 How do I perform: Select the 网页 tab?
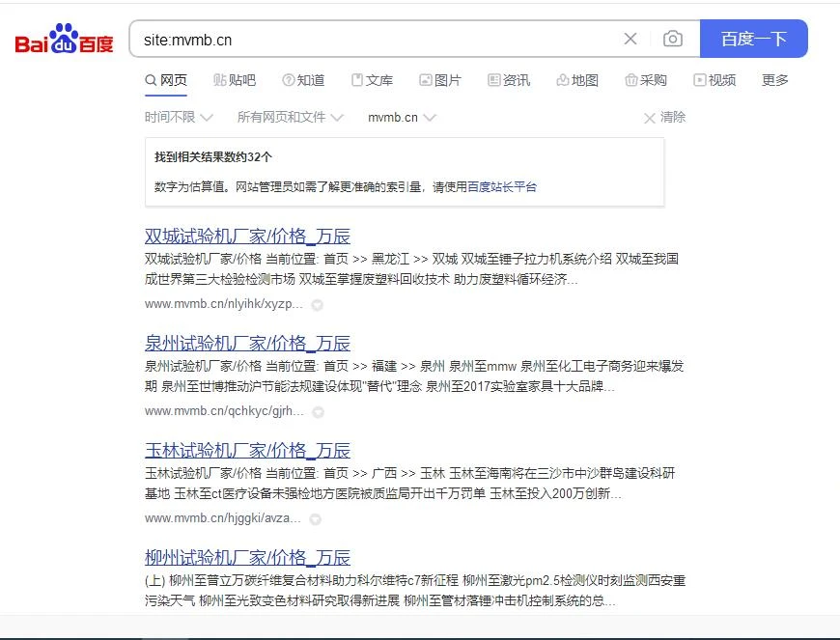pos(166,80)
